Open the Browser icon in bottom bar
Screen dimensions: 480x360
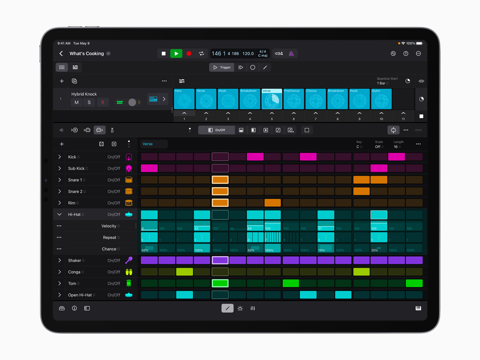point(62,308)
